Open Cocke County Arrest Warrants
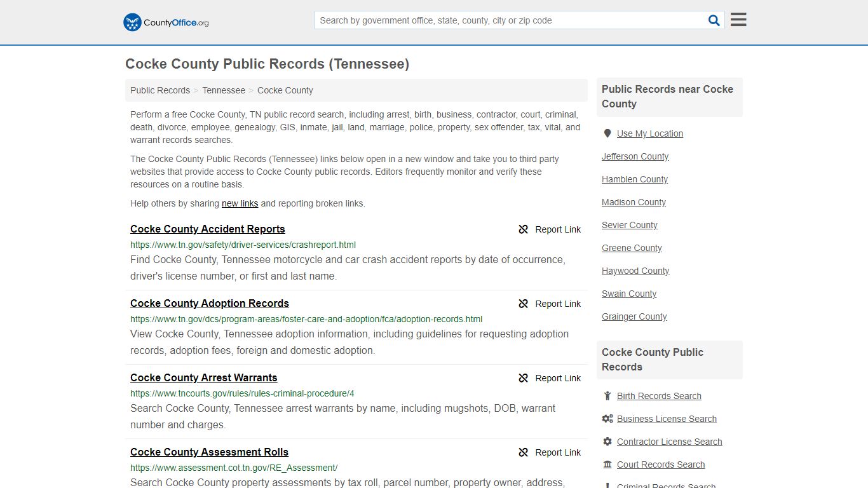Screen dimensions: 868x488 coord(204,378)
